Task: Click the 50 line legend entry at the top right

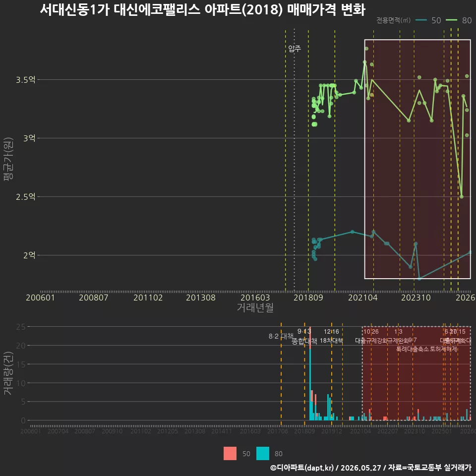Action: (x=428, y=20)
